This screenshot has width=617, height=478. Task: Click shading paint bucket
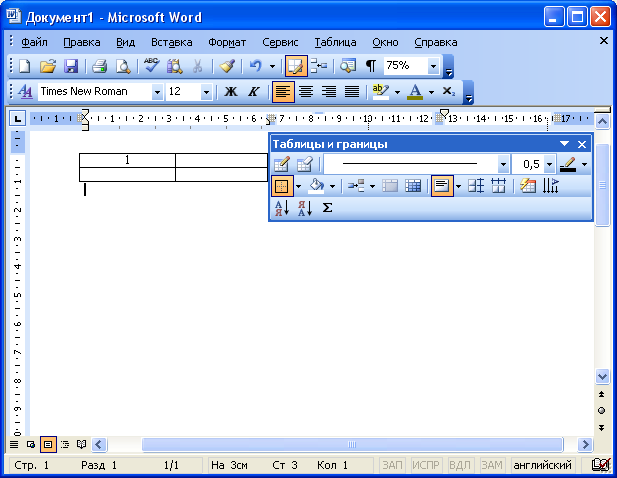coord(316,186)
